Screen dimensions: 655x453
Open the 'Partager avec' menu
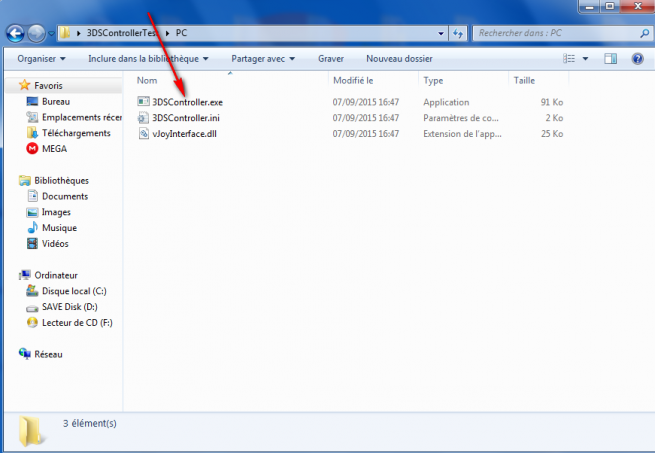[x=263, y=59]
